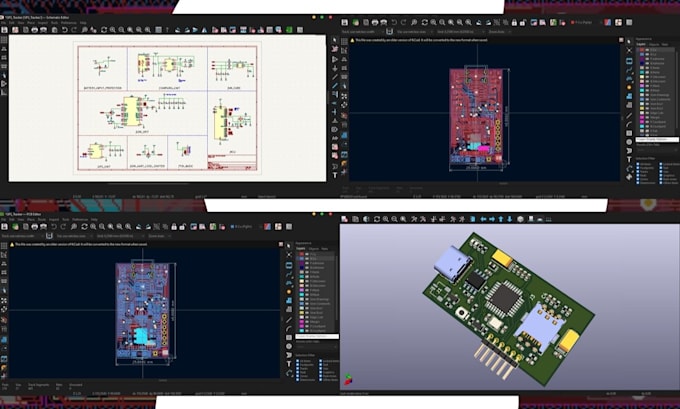This screenshot has height=409, width=680.
Task: Click F.Cu color swatch in top-right layers list
Action: coord(642,50)
